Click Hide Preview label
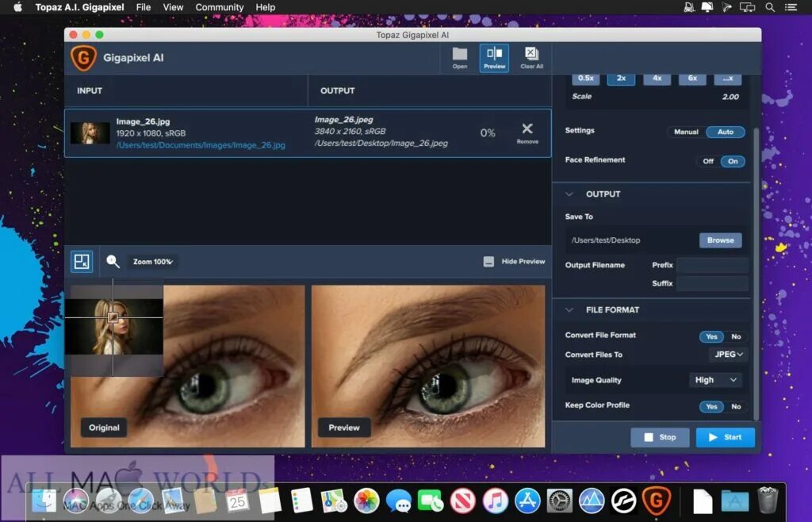Screen dimensions: 812x522 click(523, 262)
